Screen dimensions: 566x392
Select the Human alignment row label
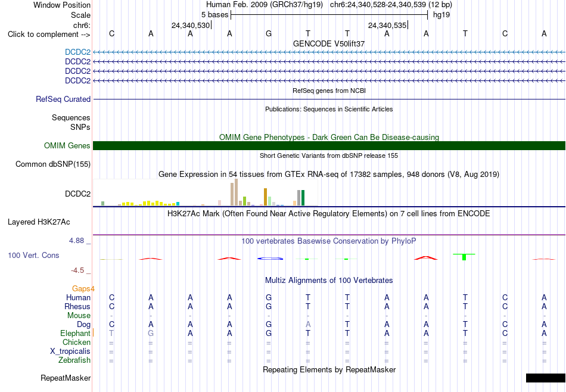(x=78, y=297)
